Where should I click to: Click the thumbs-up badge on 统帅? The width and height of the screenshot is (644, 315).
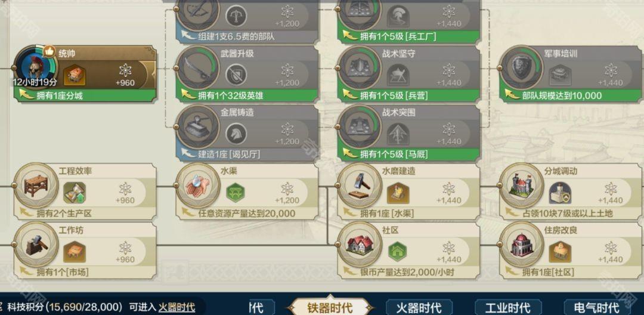49,51
